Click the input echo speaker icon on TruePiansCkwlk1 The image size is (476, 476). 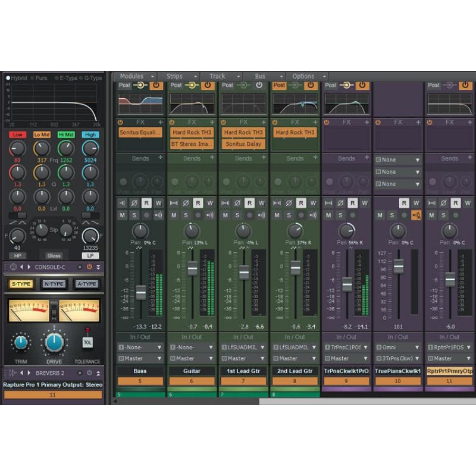[415, 214]
